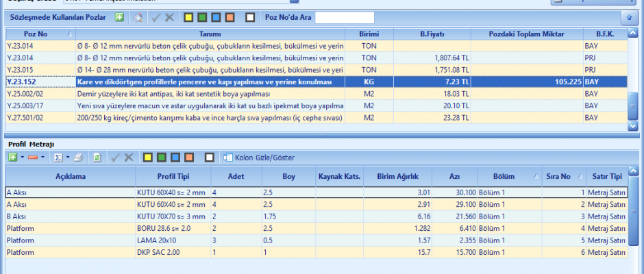Expand the sigma sum dropdown arrow

[68, 158]
